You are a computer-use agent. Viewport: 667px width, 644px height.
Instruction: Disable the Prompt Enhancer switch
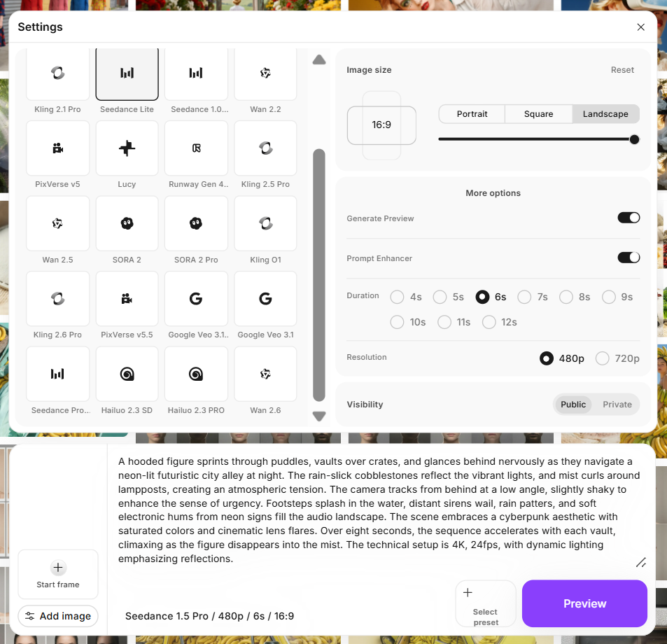[629, 258]
